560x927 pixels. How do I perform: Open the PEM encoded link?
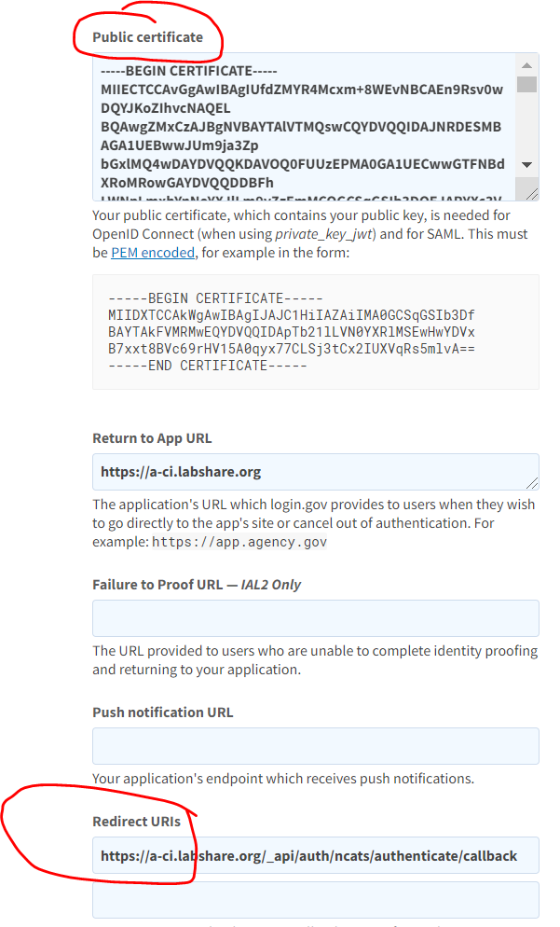tap(153, 253)
